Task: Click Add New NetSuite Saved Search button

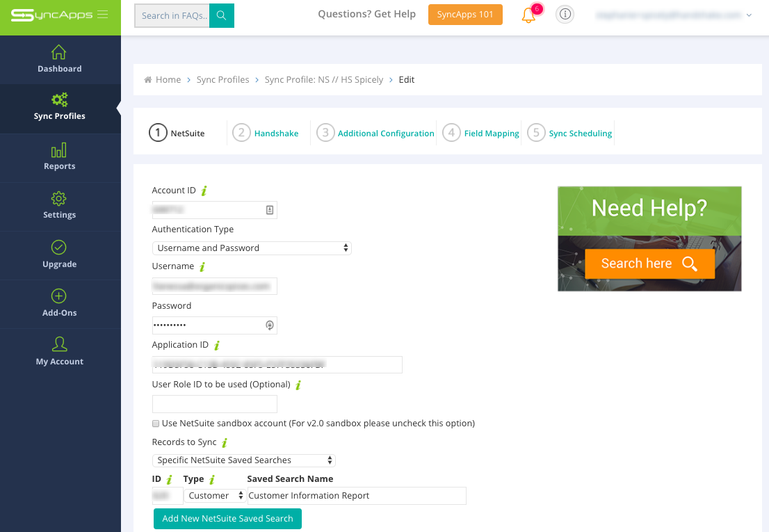Action: 227,518
